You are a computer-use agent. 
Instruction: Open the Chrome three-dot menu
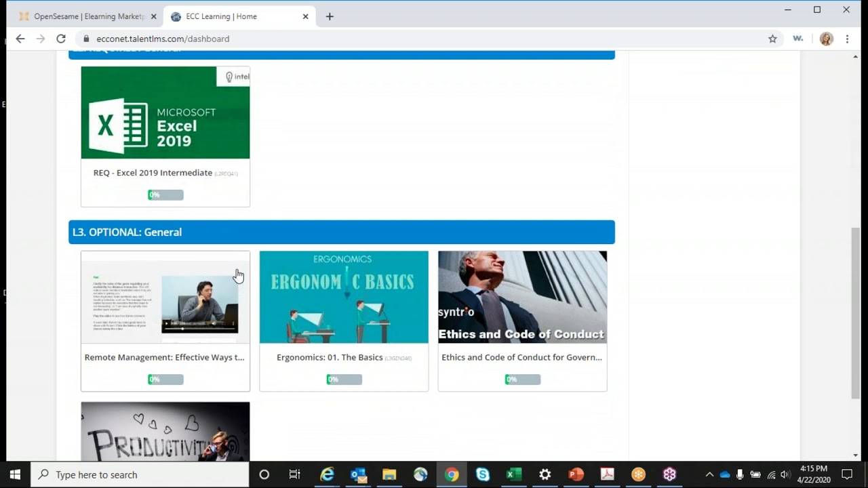pos(847,39)
